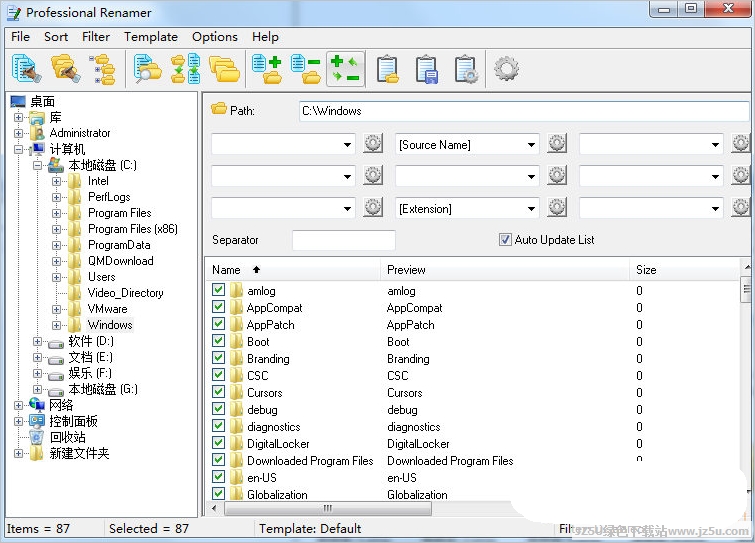755x543 pixels.
Task: Click the save template clipboard disk icon
Action: pyautogui.click(x=427, y=70)
